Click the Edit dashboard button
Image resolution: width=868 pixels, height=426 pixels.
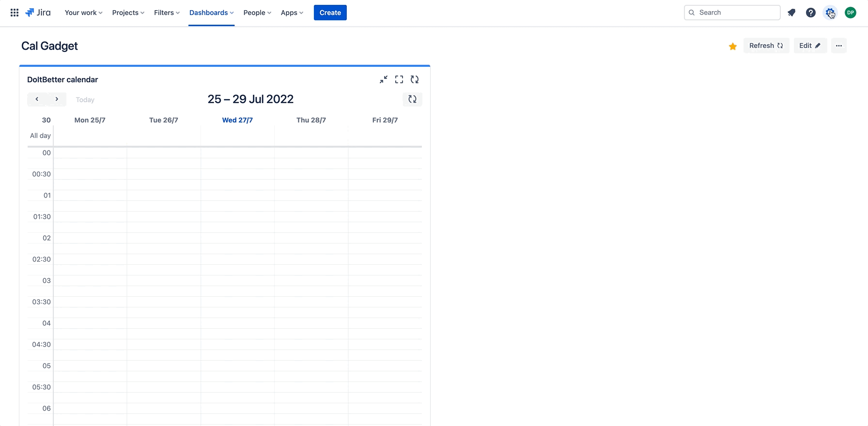pyautogui.click(x=810, y=46)
